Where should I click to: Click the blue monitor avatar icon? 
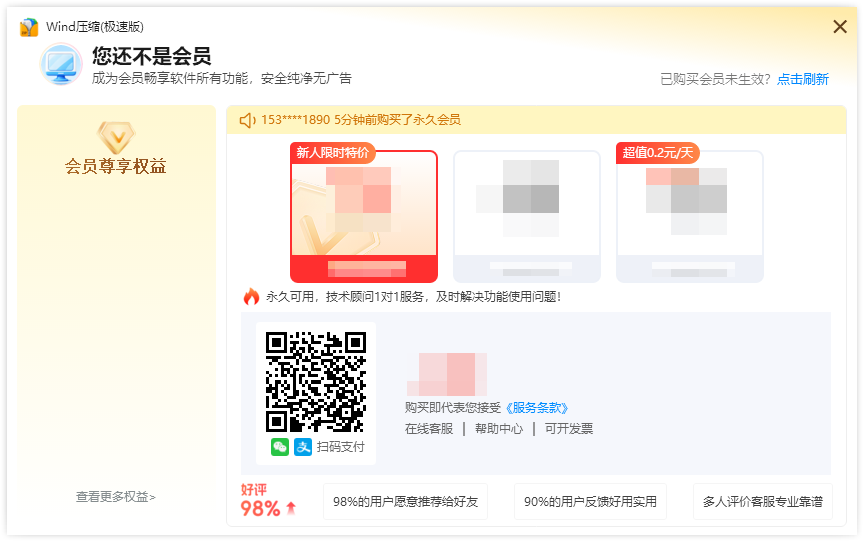tap(61, 64)
